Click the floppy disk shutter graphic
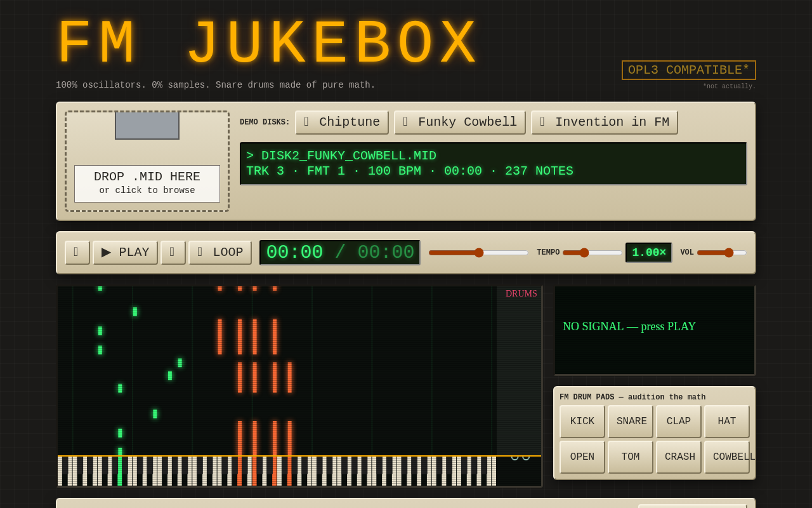This screenshot has width=812, height=508. coord(147,126)
